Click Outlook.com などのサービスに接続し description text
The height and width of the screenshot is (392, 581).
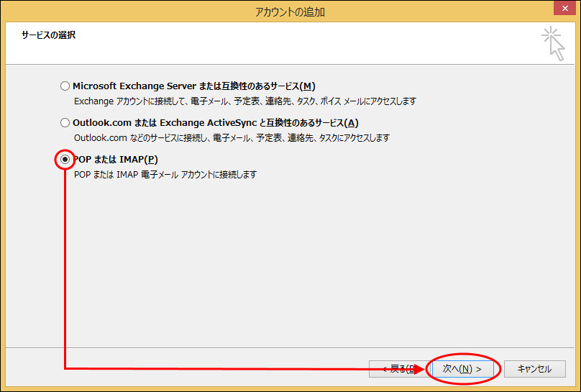[x=232, y=138]
